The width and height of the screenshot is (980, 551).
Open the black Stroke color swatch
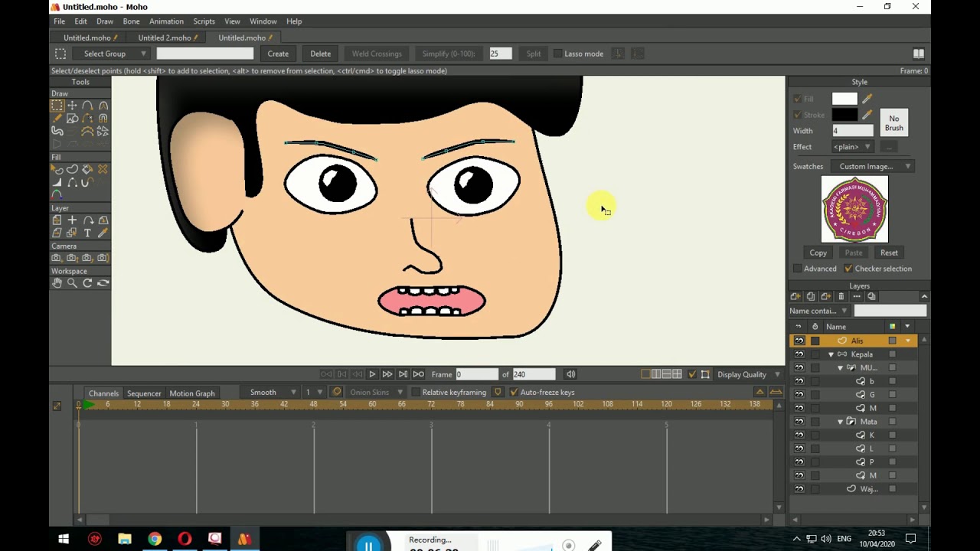844,115
